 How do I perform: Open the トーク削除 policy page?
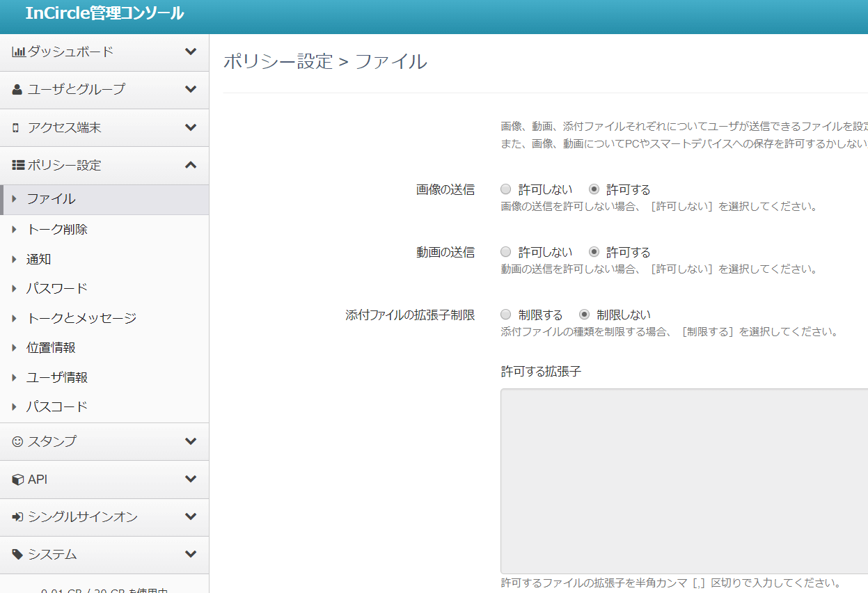(x=57, y=230)
